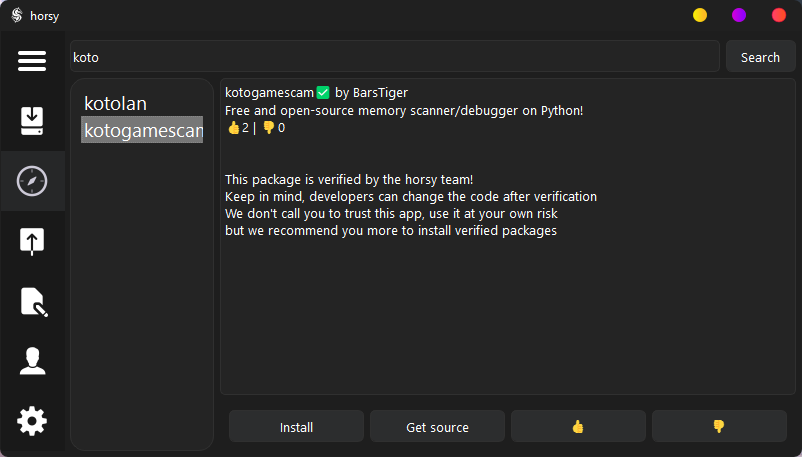
Task: Click the edit package file icon
Action: pyautogui.click(x=32, y=301)
